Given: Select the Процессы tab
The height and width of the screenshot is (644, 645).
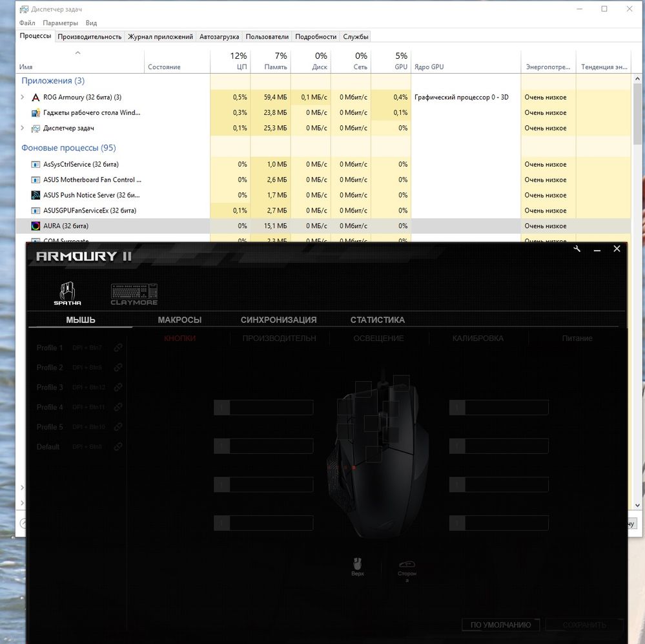Looking at the screenshot, I should pos(36,36).
